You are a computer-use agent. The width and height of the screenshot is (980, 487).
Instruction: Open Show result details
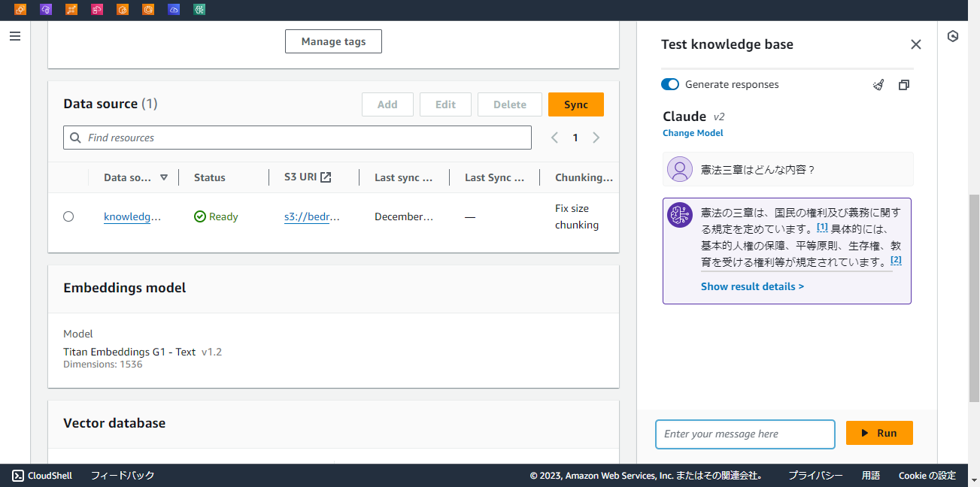[x=752, y=286]
